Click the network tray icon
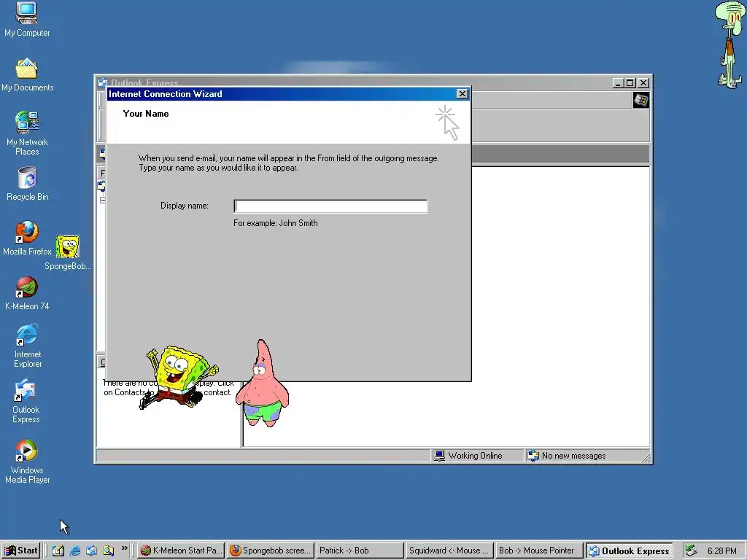 (x=691, y=551)
